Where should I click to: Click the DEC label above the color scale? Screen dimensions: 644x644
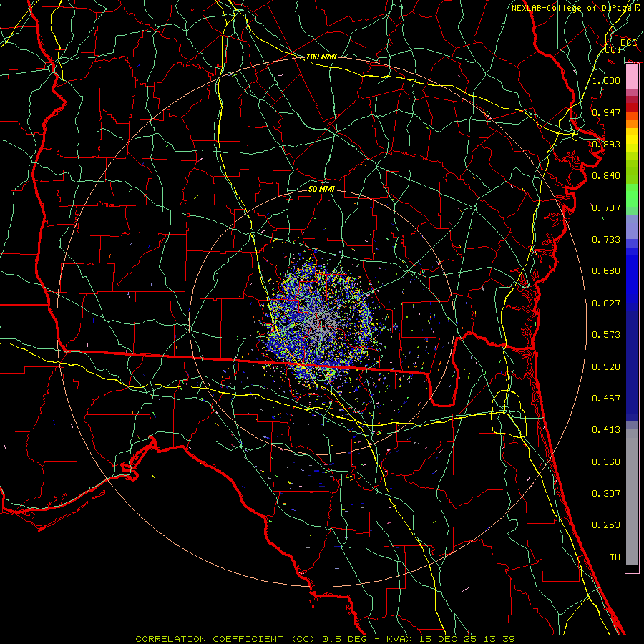click(x=628, y=42)
